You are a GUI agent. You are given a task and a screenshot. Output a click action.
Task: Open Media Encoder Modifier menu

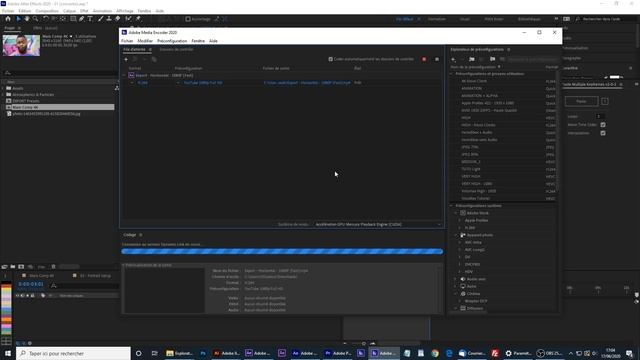tap(145, 41)
